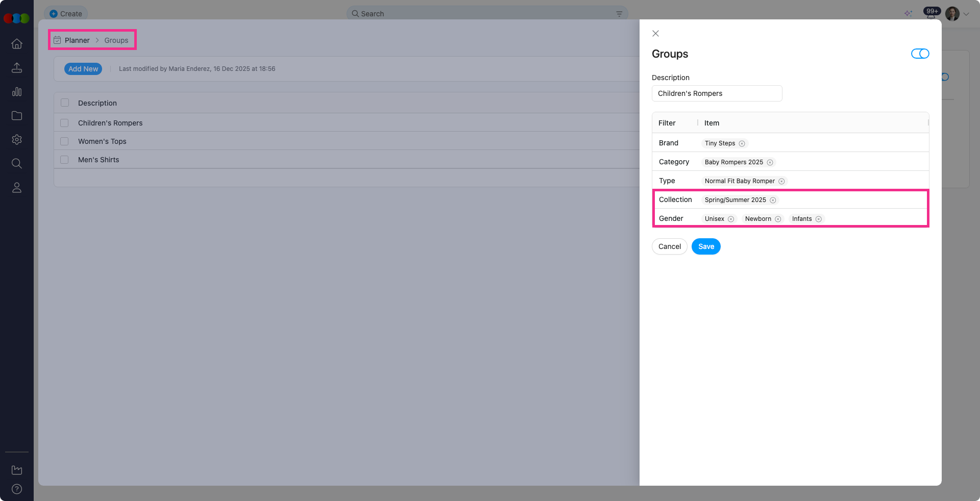Remove the Tiny Steps brand tag

pos(742,144)
